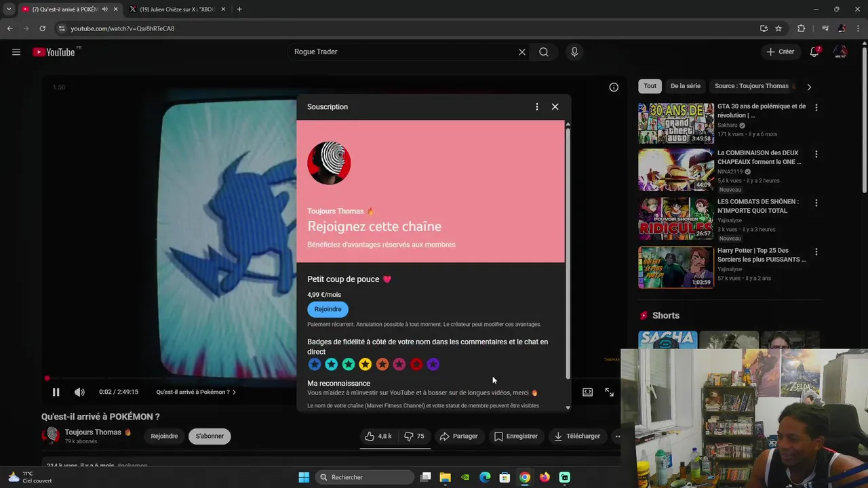Open Chrome extensions puzzle icon
868x488 pixels.
[x=802, y=28]
